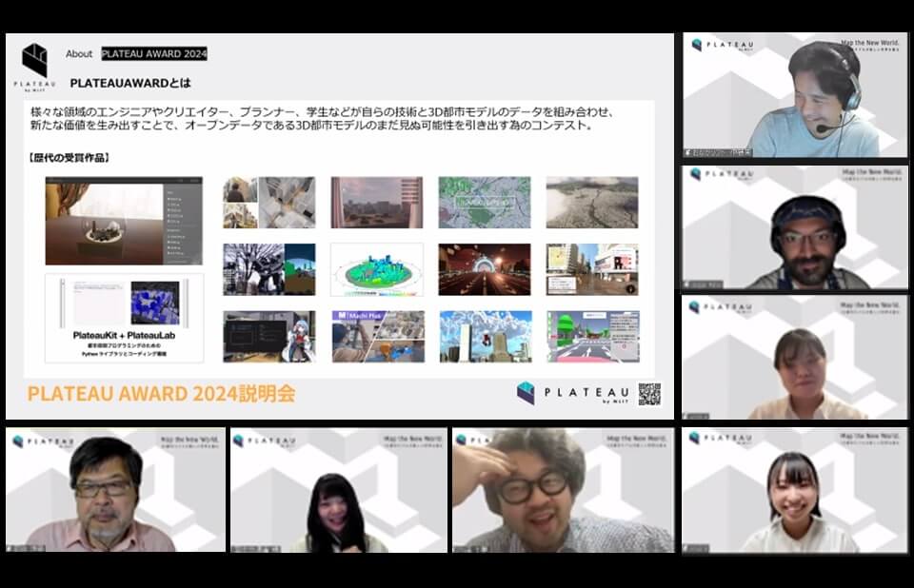Open the street view with map panel thumbnail
Image resolution: width=914 pixels, height=588 pixels.
592,269
